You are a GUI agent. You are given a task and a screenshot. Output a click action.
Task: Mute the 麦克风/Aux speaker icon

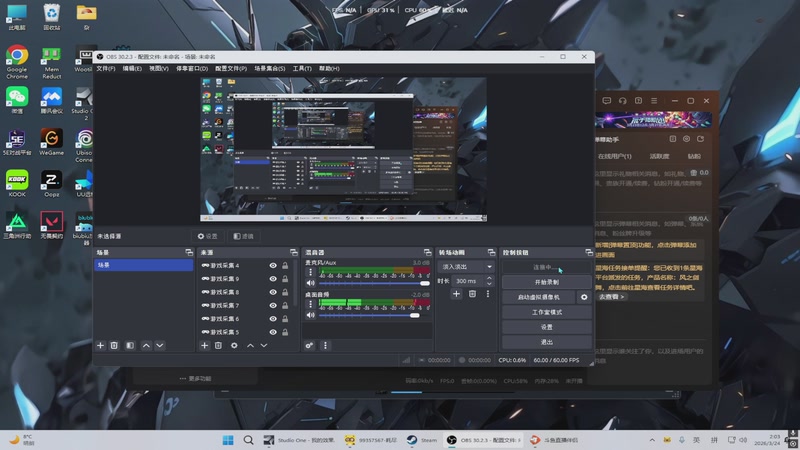click(x=310, y=283)
